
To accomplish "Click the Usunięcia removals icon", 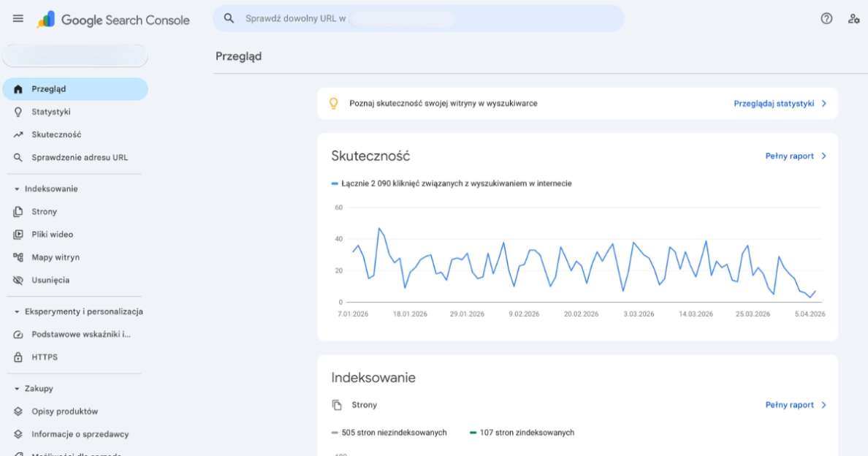I will tap(18, 279).
